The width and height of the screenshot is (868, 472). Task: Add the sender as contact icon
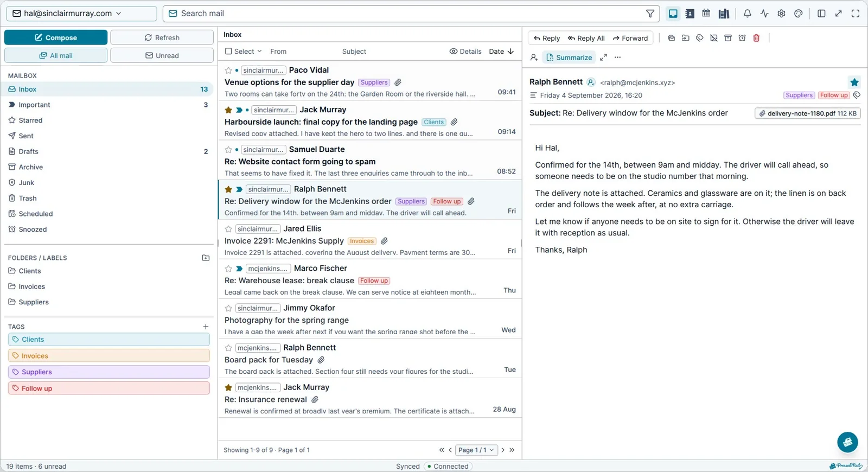coord(534,58)
